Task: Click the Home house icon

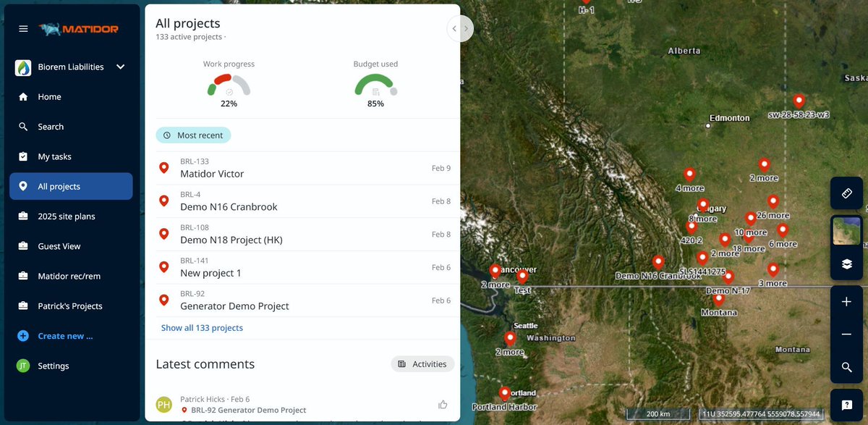Action: [x=23, y=97]
